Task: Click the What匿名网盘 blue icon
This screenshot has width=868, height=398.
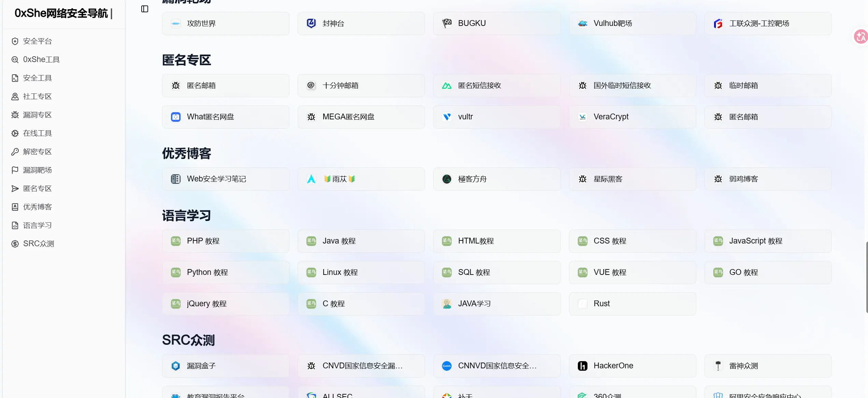Action: [176, 117]
